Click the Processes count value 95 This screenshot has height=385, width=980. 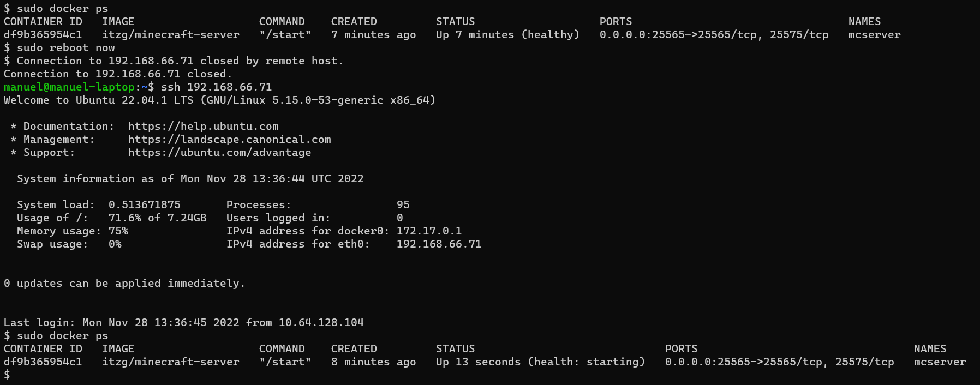pos(403,205)
